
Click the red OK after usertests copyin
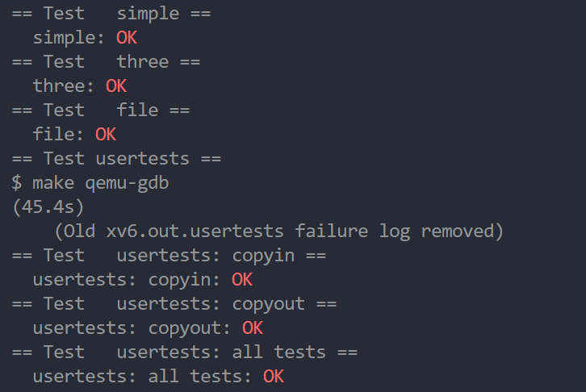(242, 280)
